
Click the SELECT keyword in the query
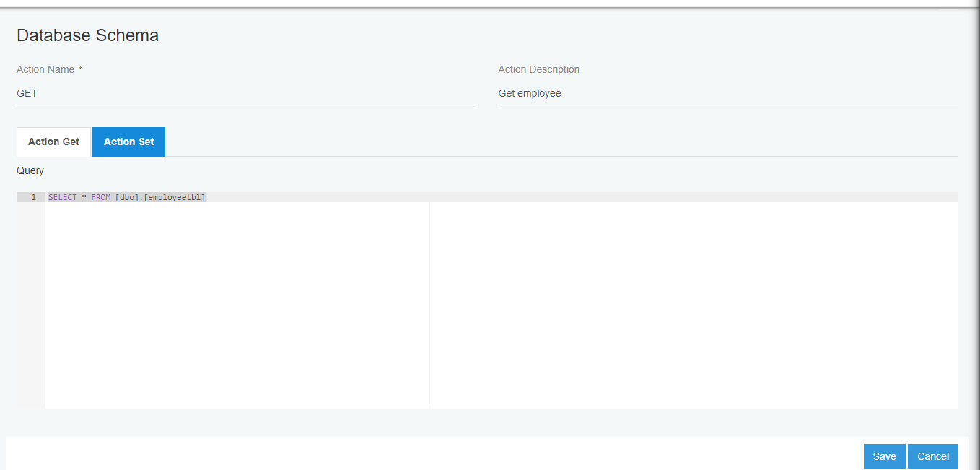click(x=61, y=196)
